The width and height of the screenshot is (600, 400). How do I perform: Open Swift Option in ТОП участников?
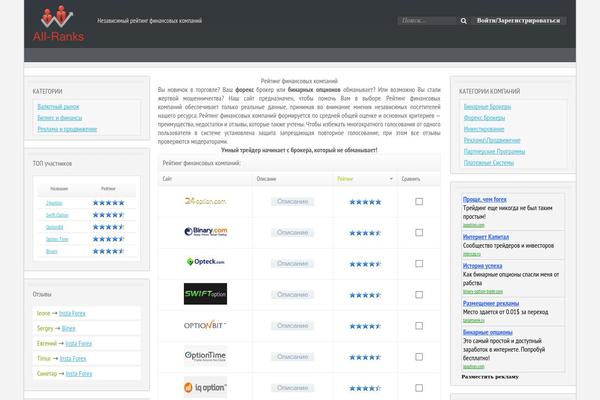coord(57,215)
